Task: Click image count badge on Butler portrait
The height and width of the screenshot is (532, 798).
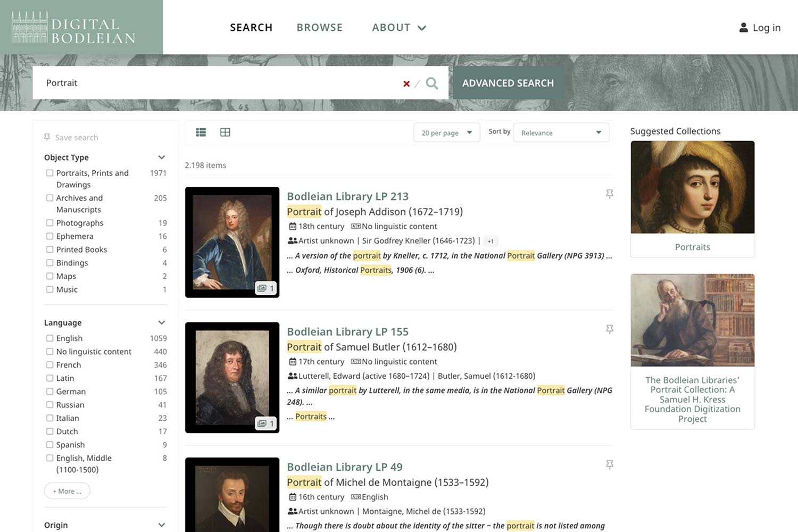Action: click(265, 423)
